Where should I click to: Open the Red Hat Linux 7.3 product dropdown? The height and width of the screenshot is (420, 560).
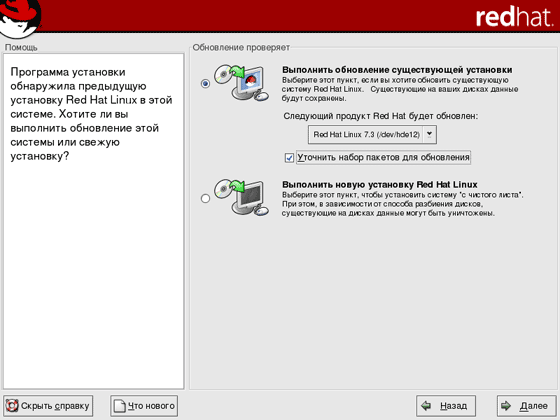click(372, 135)
